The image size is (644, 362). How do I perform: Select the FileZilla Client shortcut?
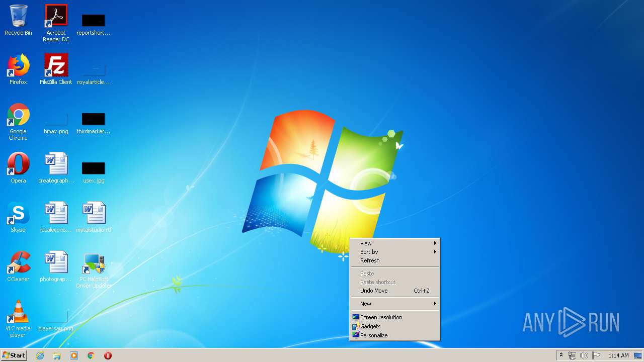[56, 69]
